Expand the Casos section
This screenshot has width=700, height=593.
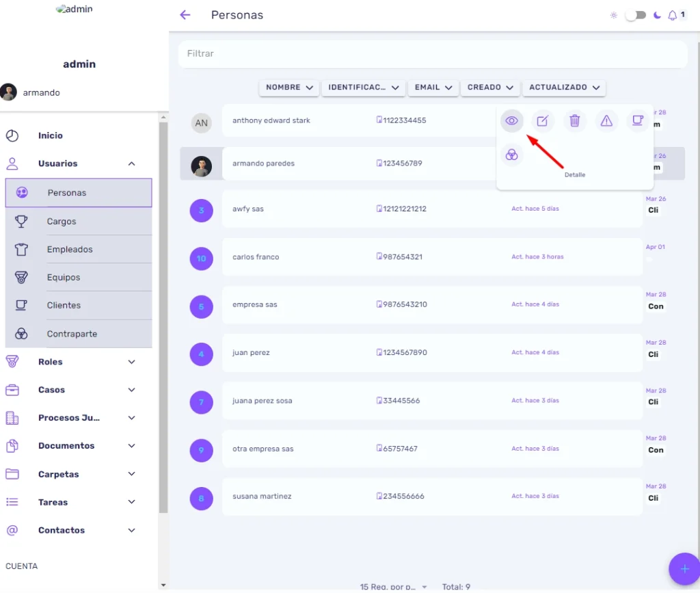point(131,390)
